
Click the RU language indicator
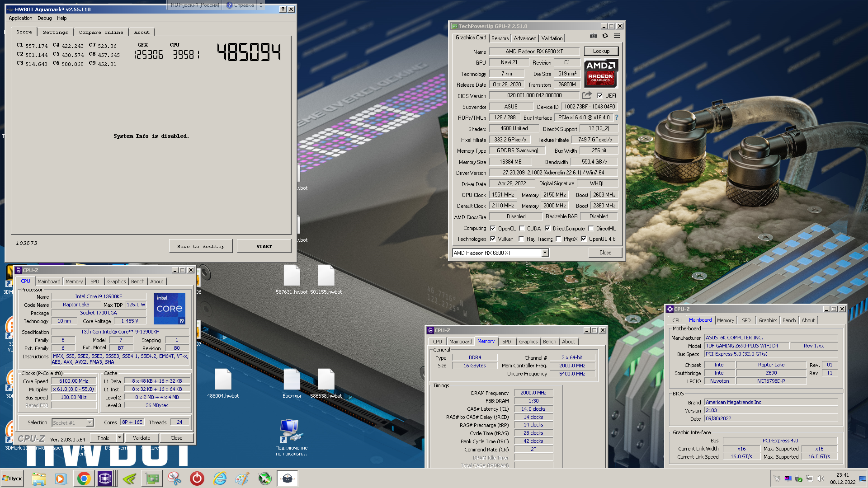[195, 5]
